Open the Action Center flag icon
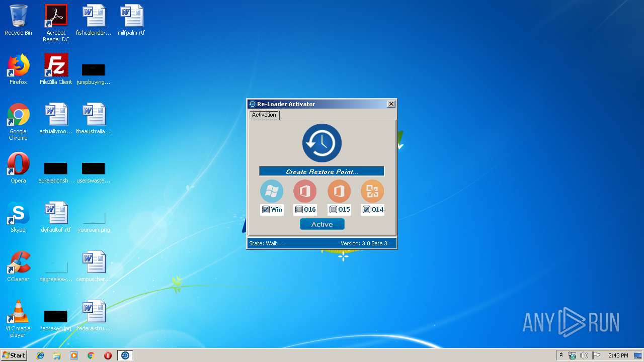The width and height of the screenshot is (644, 362). pos(596,355)
